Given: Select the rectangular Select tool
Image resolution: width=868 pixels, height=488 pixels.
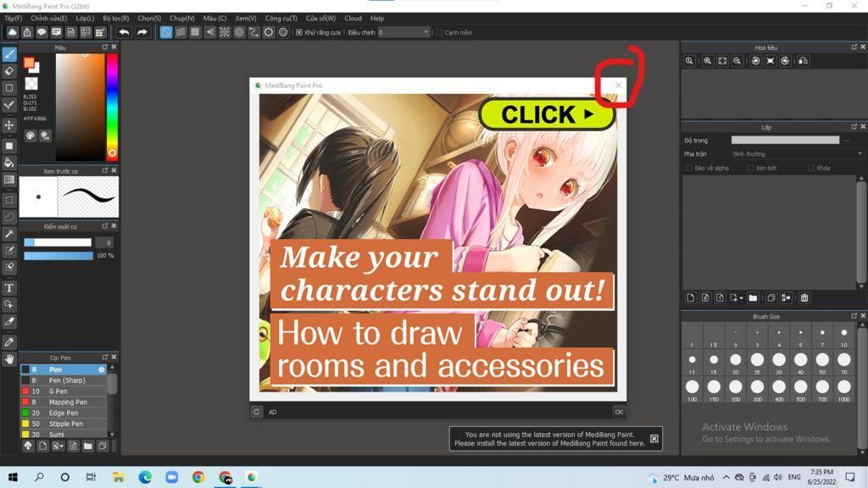Looking at the screenshot, I should pos(9,200).
